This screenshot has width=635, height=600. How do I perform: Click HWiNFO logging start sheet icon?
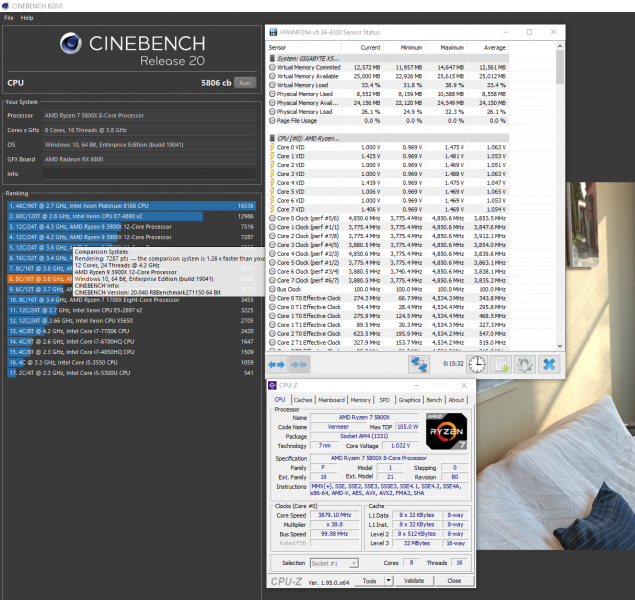[500, 365]
